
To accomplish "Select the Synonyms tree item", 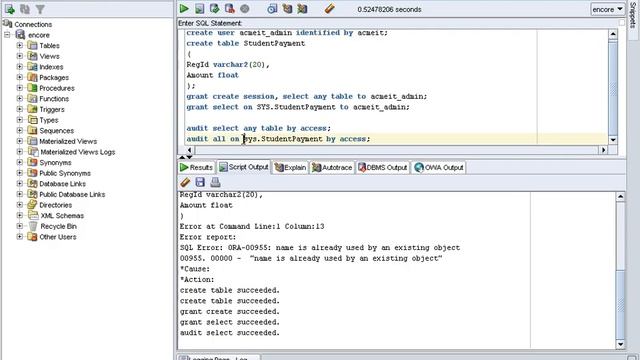I will (55, 162).
